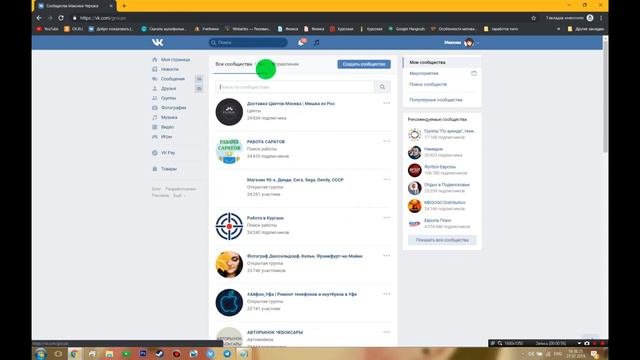The image size is (640, 360).
Task: Open the ХАйфон Уфа repair community
Action: 302,294
